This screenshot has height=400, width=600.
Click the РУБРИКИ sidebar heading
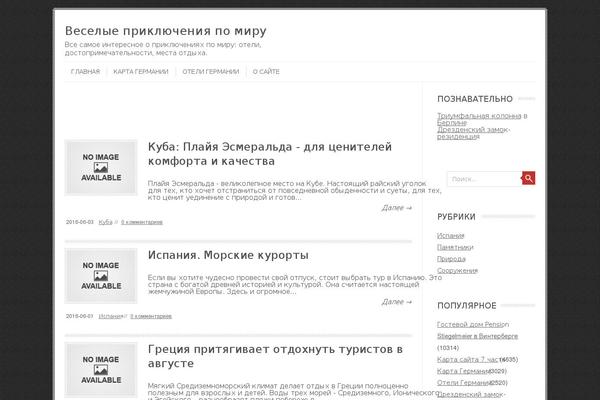[456, 217]
